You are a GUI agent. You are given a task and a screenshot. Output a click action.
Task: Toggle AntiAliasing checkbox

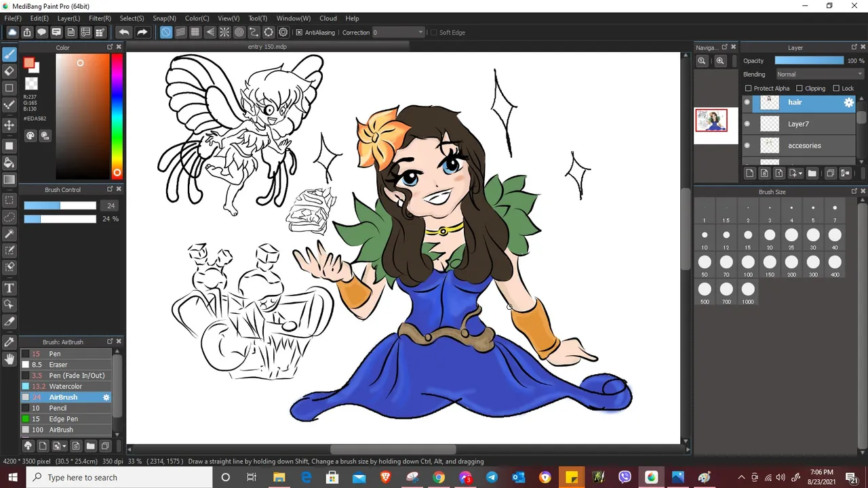(x=299, y=33)
